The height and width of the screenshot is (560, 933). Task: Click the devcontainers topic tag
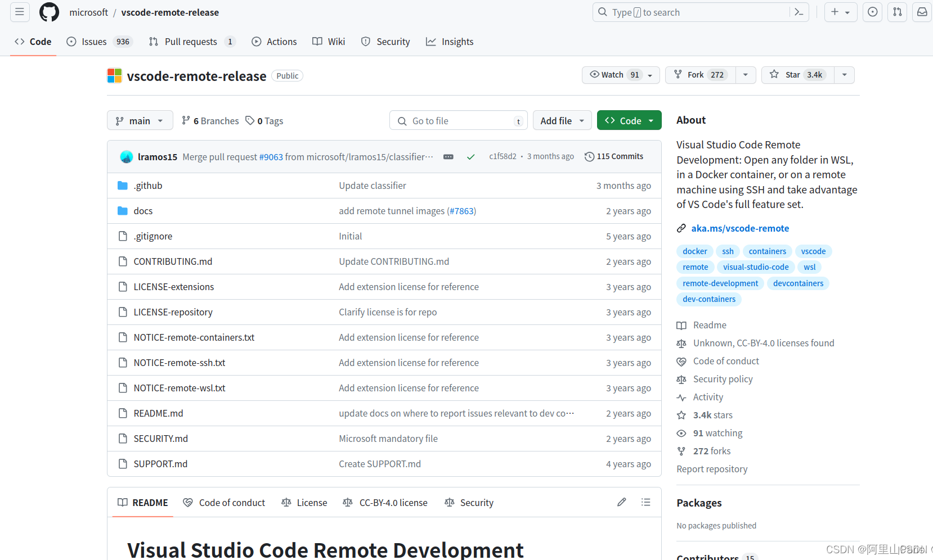pos(798,283)
